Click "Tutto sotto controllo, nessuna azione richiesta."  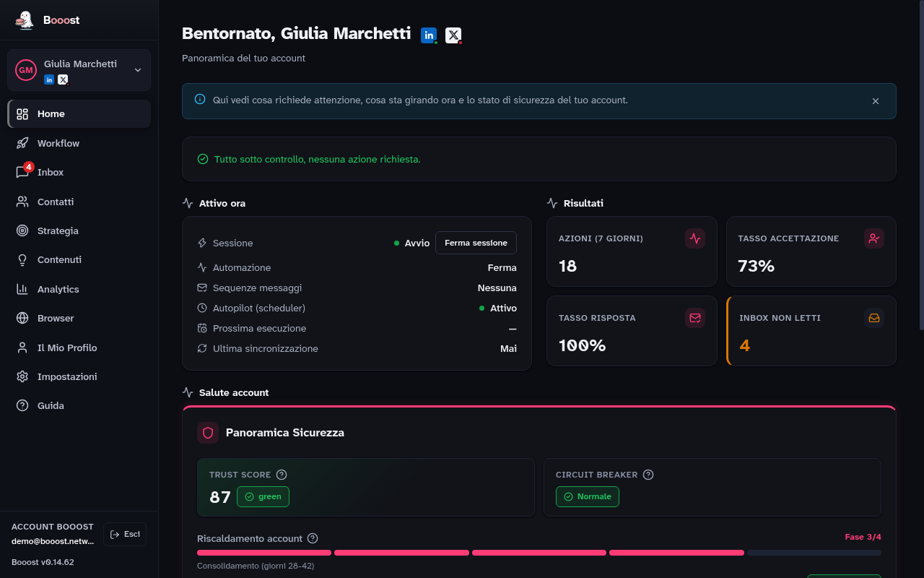click(317, 159)
